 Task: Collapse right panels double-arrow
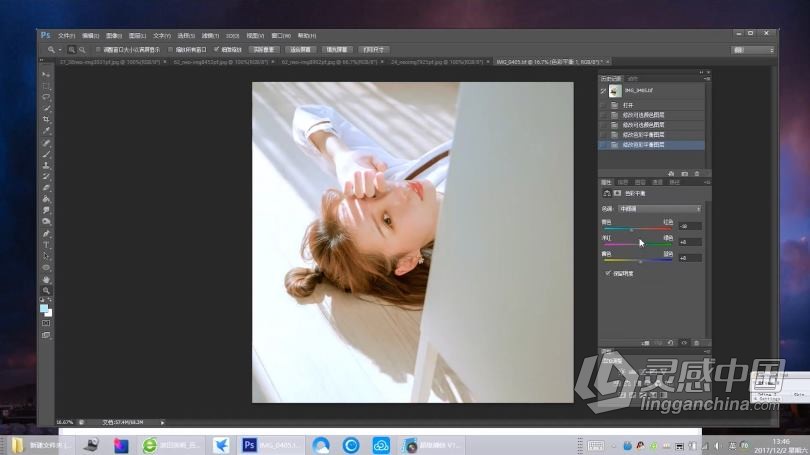[701, 72]
